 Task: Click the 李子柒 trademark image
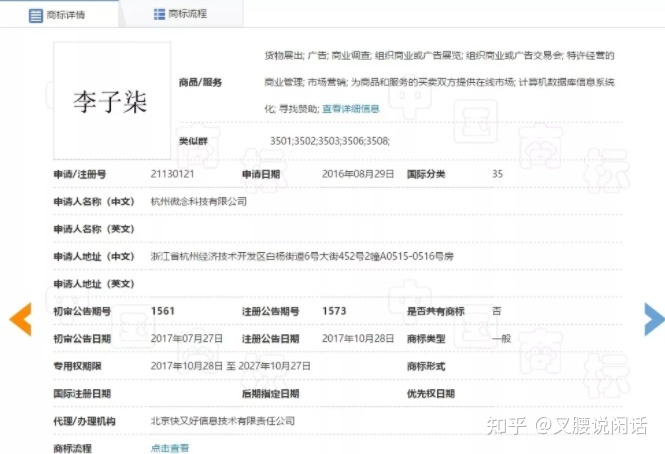(112, 101)
